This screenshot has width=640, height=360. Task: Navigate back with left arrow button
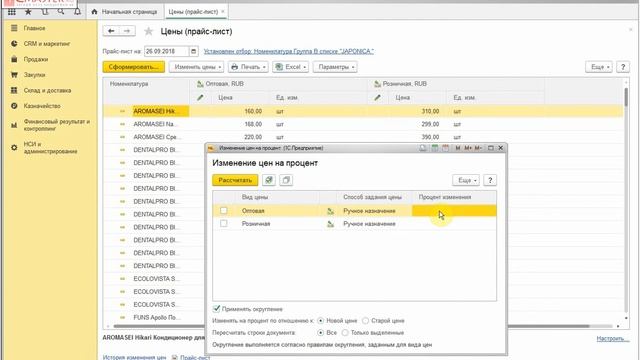(x=111, y=31)
